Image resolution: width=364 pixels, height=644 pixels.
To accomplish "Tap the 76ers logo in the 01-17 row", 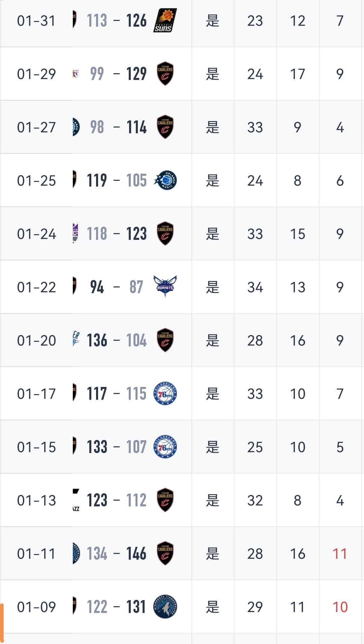I will click(165, 394).
